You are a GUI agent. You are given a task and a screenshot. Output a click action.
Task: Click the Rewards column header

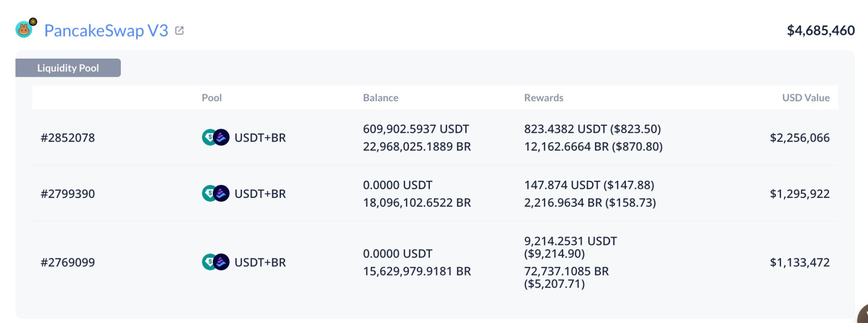tap(544, 98)
